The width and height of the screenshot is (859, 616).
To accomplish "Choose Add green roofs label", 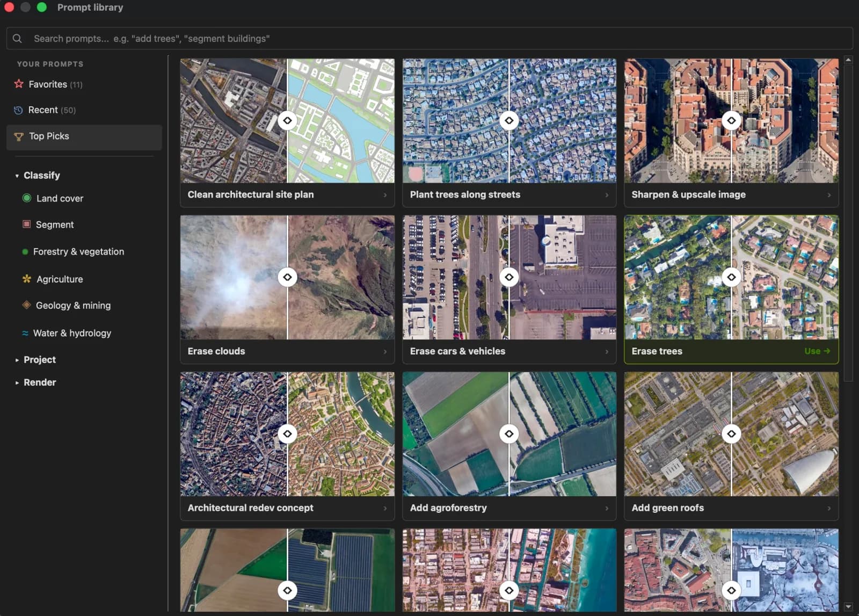I will click(x=667, y=508).
